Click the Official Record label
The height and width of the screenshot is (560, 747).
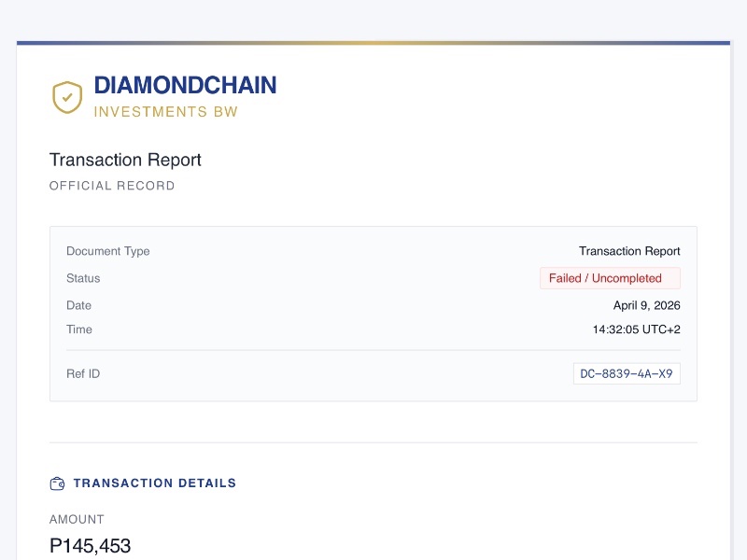coord(112,186)
